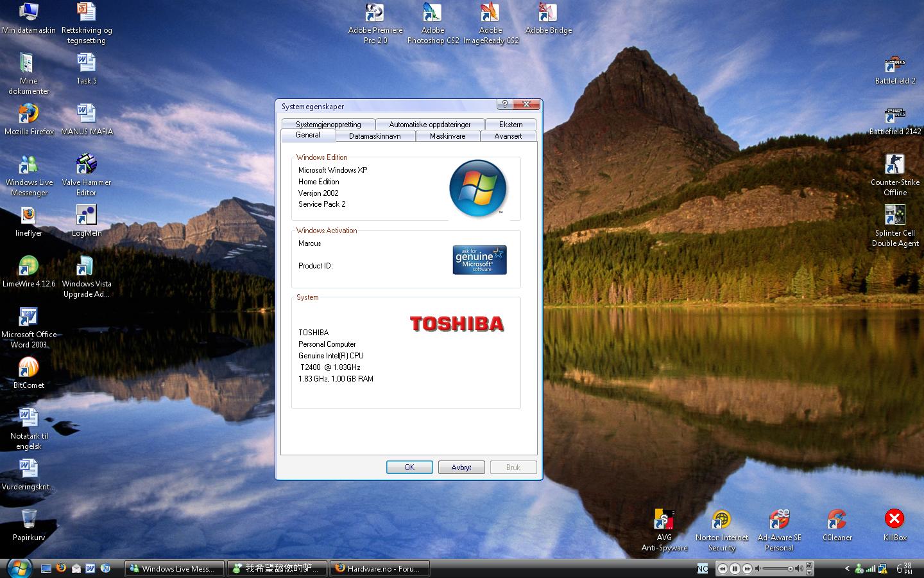Launch Word from quick launch bar
Screen dimensions: 924x578
click(91, 568)
